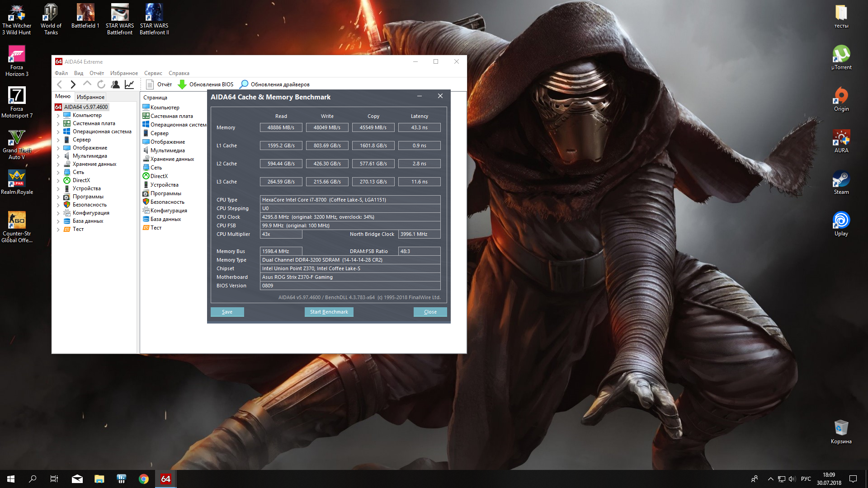Open the Сервис menu
This screenshot has height=488, width=868.
click(153, 73)
